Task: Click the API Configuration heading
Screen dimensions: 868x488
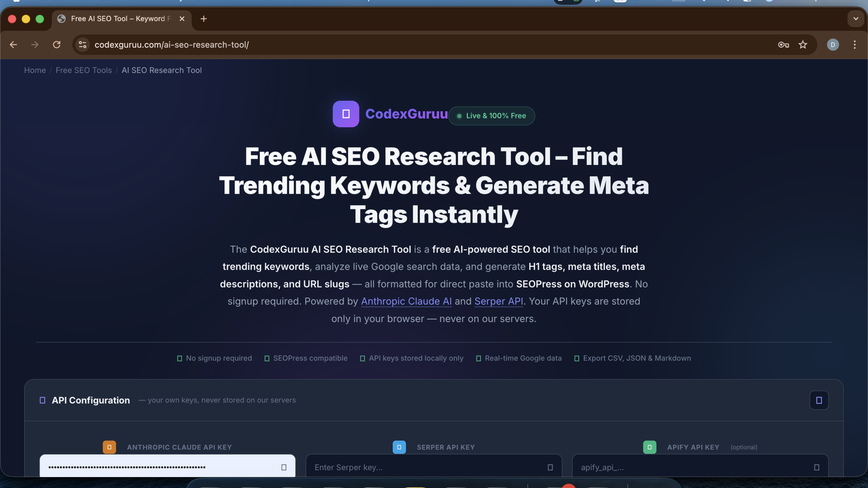Action: [91, 400]
